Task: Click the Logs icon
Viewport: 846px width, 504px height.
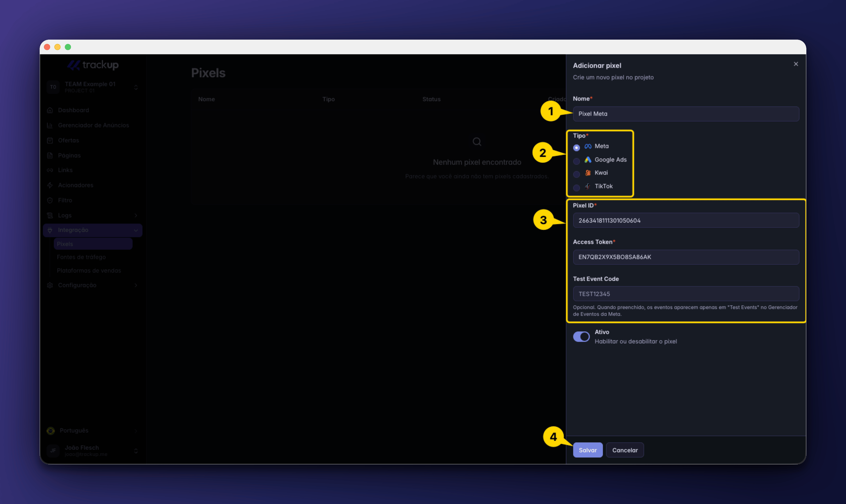Action: 50,215
